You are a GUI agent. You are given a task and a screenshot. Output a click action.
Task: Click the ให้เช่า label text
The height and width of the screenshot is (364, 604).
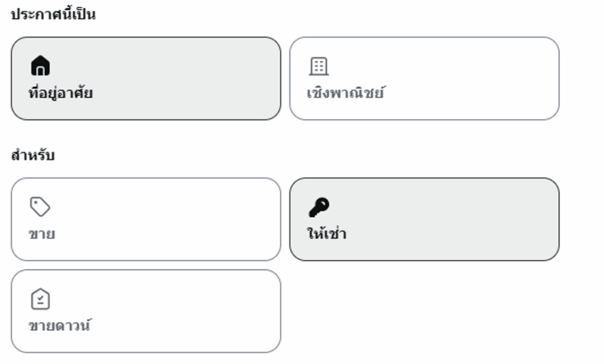pyautogui.click(x=327, y=234)
